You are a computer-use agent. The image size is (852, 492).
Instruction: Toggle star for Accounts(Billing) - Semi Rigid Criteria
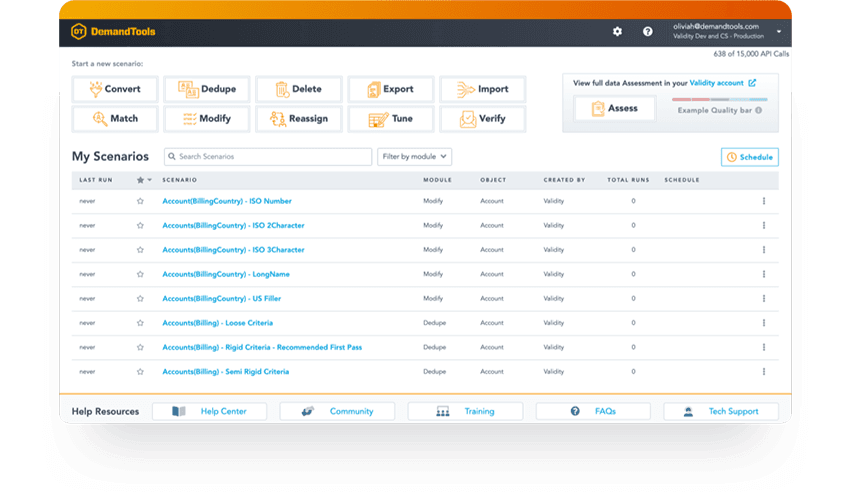point(140,372)
